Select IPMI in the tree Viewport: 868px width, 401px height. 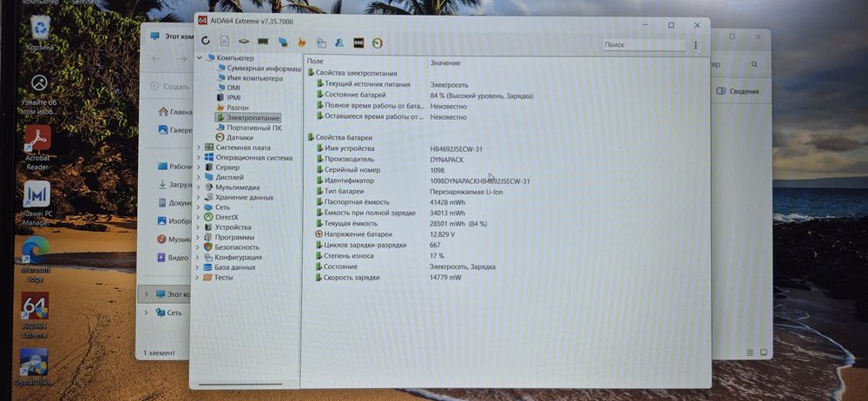coord(228,97)
